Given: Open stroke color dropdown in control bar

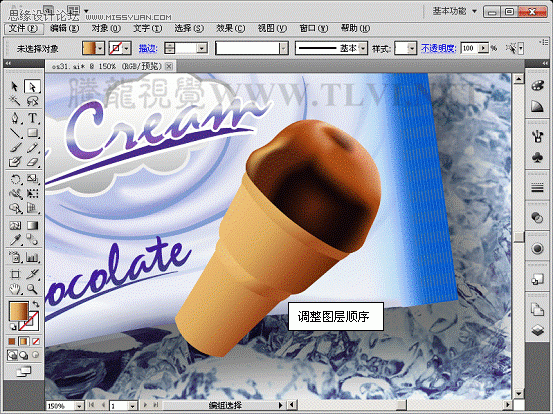Looking at the screenshot, I should 127,48.
